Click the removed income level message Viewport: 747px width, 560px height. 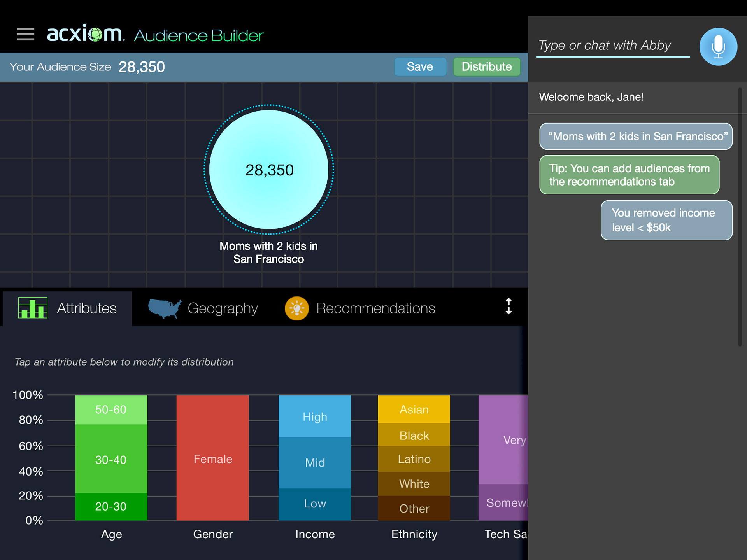coord(666,220)
